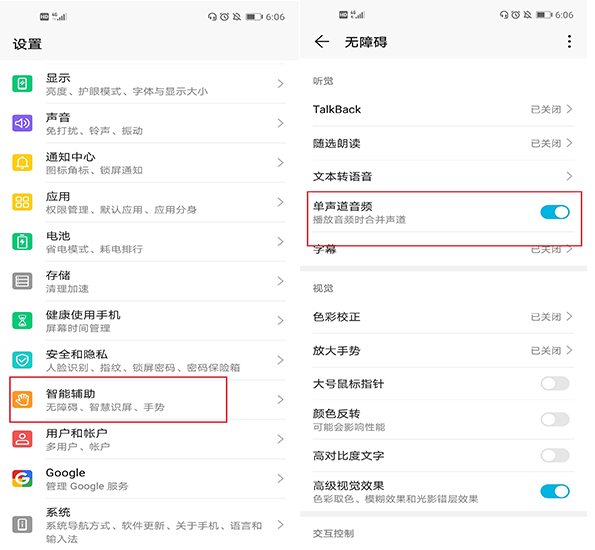The width and height of the screenshot is (595, 550).
Task: Tap the 6:06 clock in left status bar
Action: (x=275, y=17)
